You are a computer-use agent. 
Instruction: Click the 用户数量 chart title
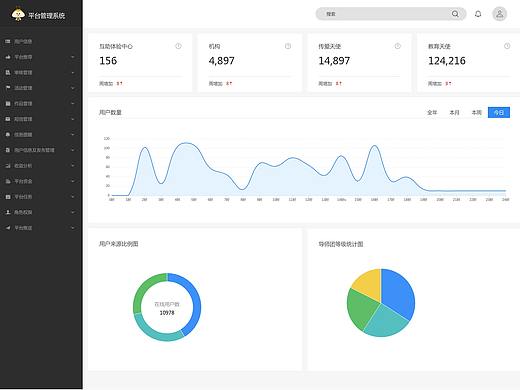point(110,112)
